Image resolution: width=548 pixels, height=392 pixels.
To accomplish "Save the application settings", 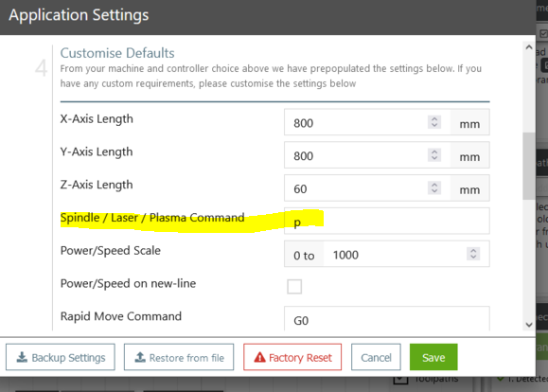I will tap(433, 357).
